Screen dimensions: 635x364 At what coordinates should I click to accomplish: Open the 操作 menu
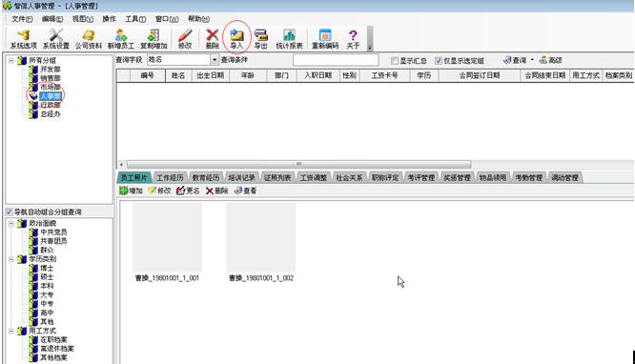tap(109, 19)
